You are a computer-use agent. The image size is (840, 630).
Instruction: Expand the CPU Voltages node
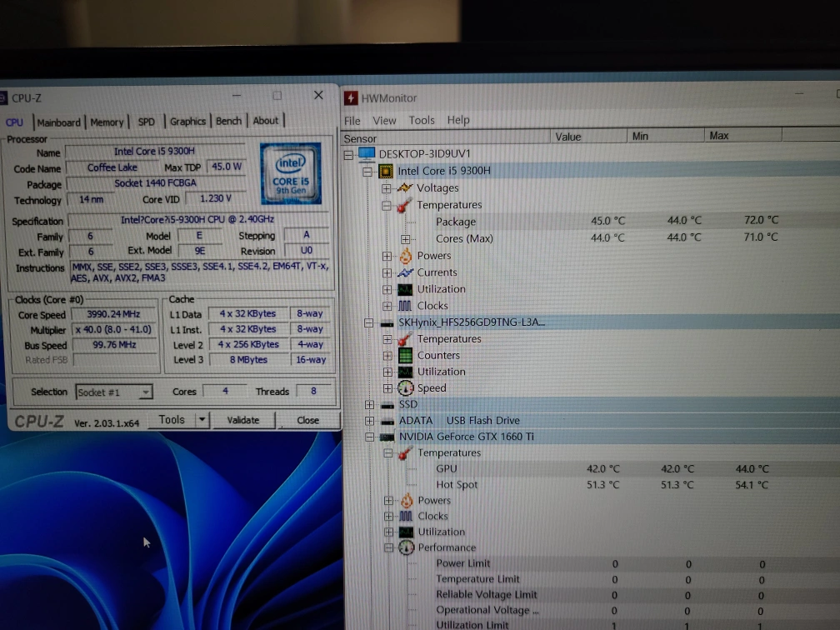click(x=387, y=188)
